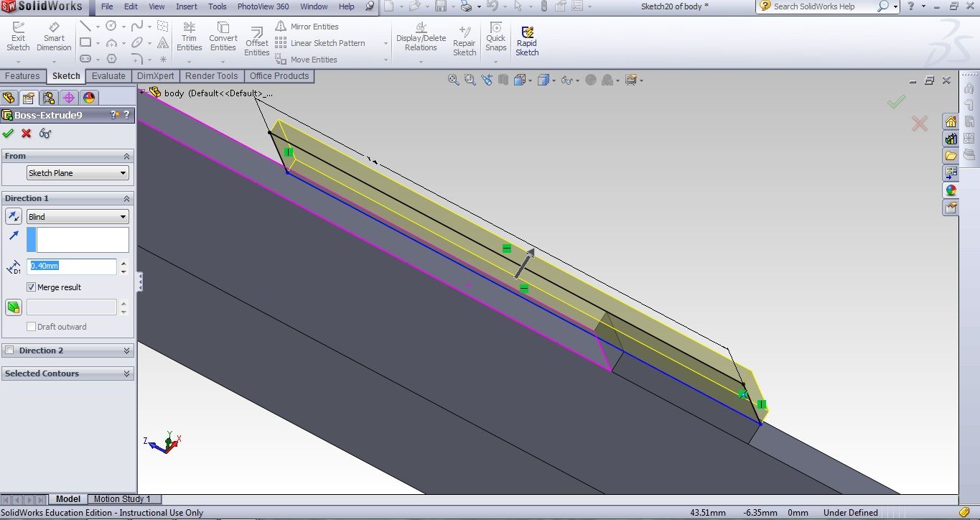Click the Convert Entities icon
The image size is (980, 520).
click(x=223, y=37)
